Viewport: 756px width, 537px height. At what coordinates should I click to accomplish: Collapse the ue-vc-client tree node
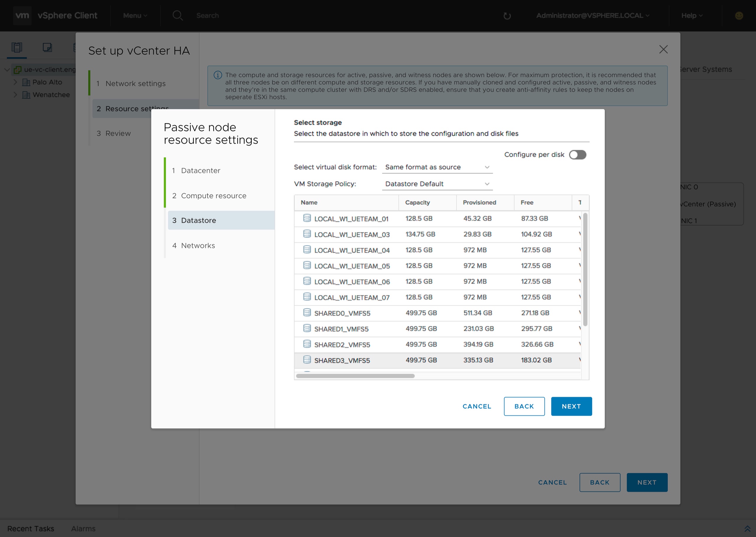(x=6, y=70)
